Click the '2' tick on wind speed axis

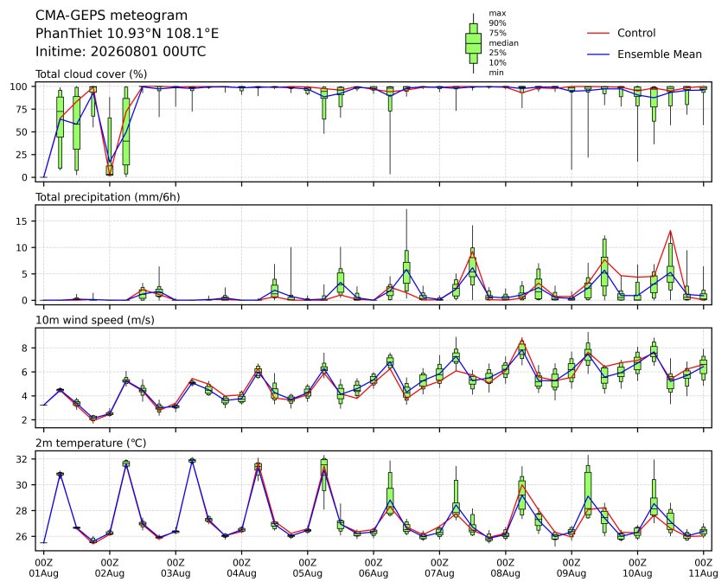(x=26, y=420)
